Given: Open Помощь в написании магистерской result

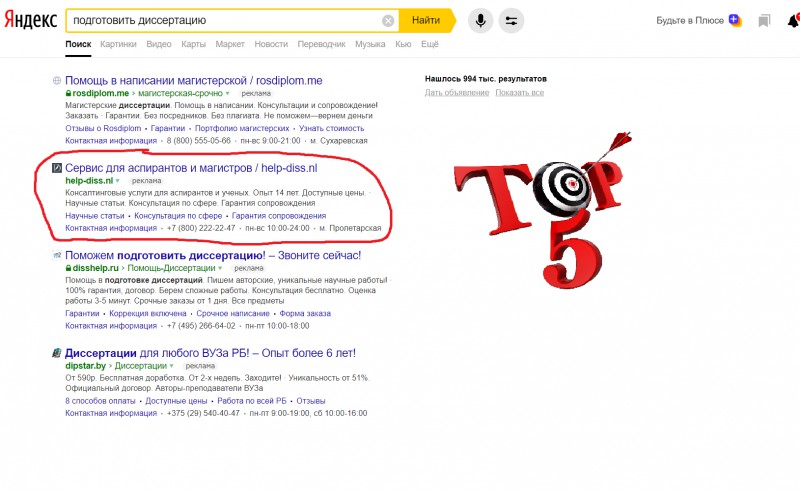Looking at the screenshot, I should (x=193, y=81).
